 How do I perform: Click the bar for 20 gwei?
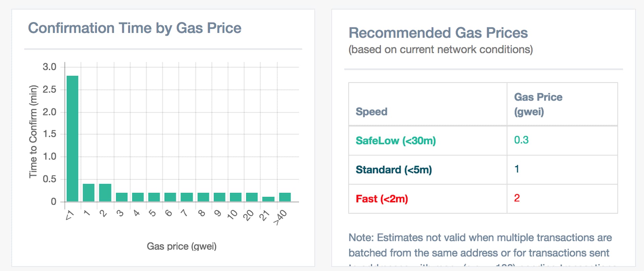252,197
